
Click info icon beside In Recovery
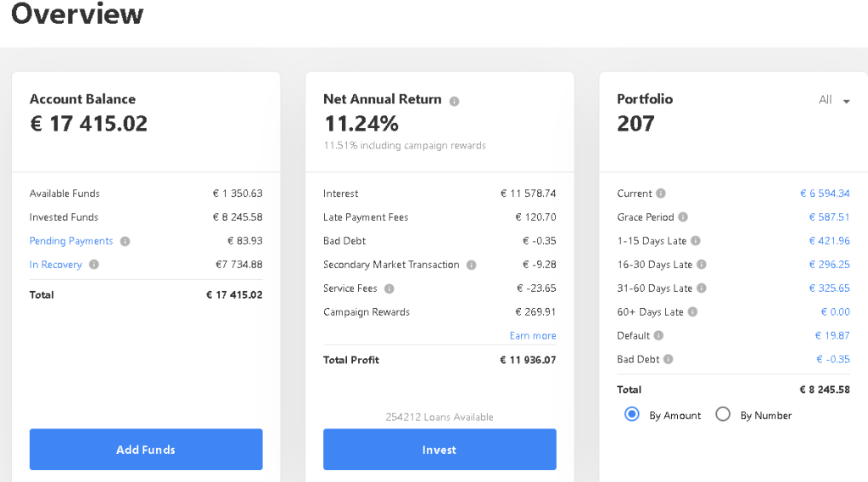coord(94,265)
